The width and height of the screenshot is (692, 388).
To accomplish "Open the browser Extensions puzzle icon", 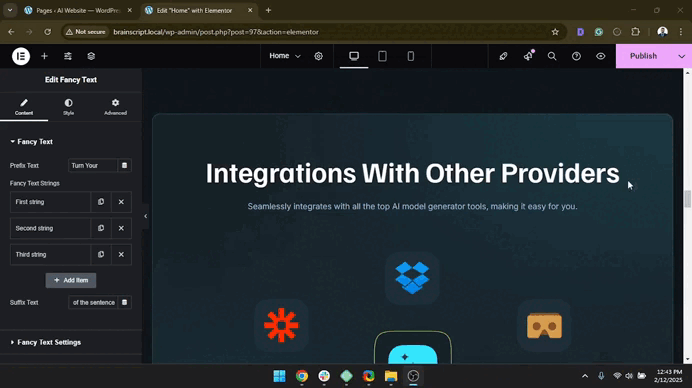I will 636,32.
